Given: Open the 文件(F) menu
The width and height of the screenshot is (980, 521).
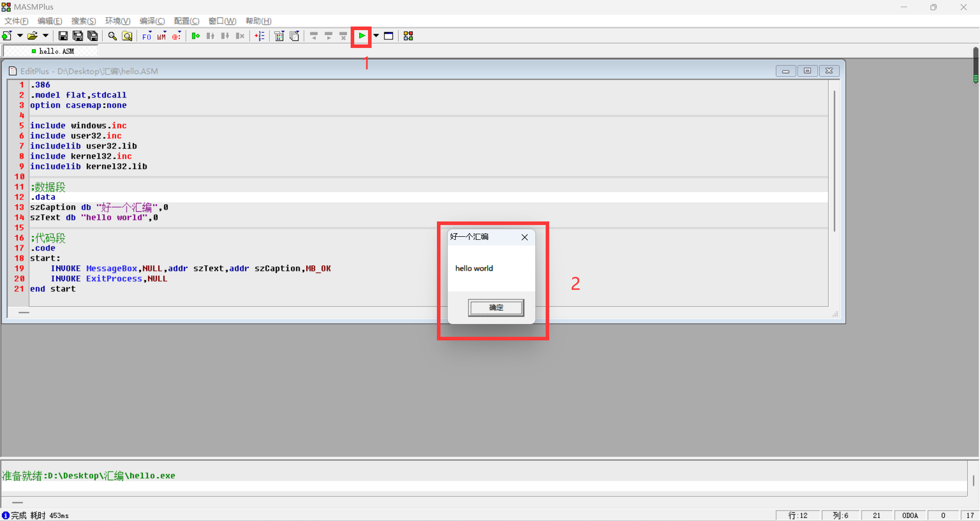Looking at the screenshot, I should pos(16,21).
